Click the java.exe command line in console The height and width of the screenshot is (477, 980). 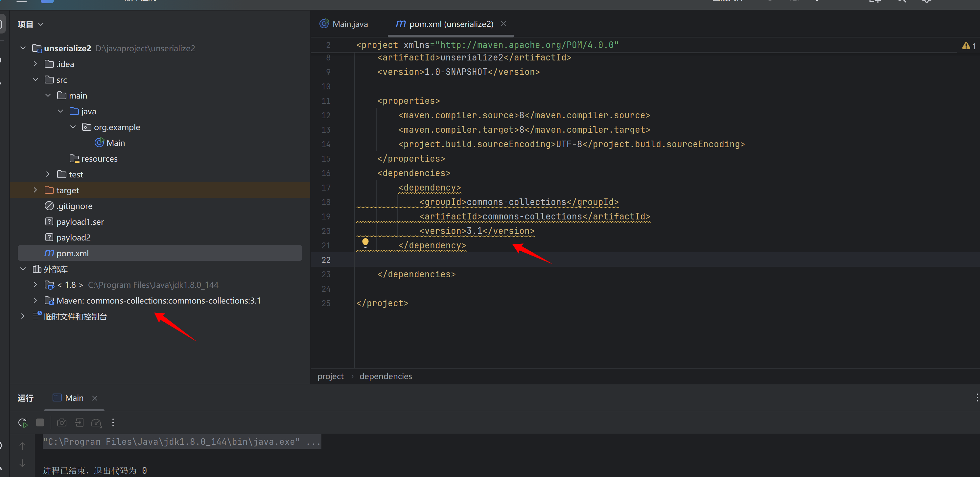[x=181, y=442]
